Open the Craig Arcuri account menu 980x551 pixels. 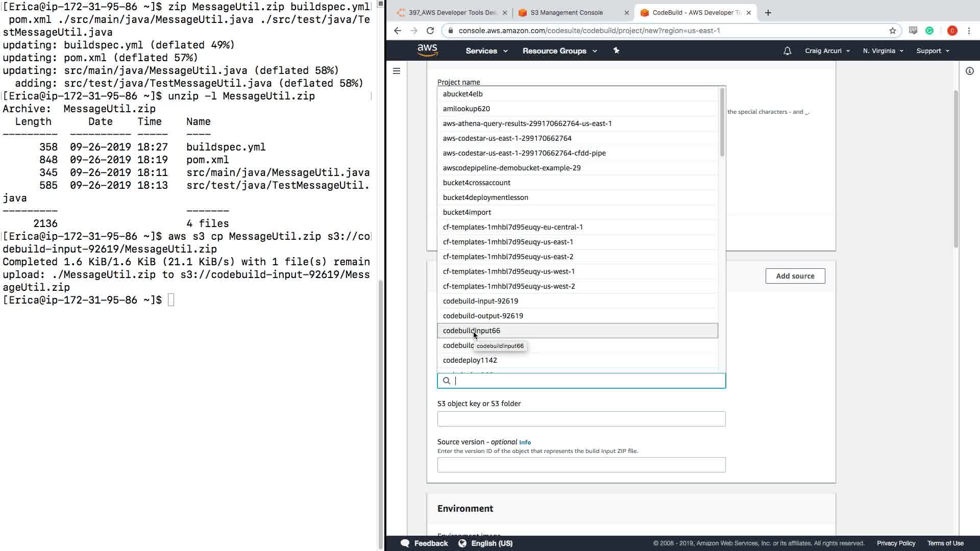[827, 51]
